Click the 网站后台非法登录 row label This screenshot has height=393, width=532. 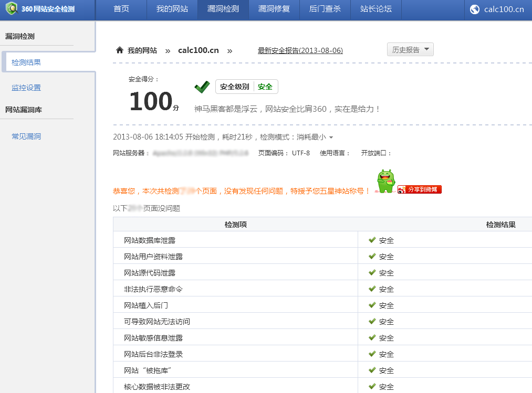coord(153,354)
